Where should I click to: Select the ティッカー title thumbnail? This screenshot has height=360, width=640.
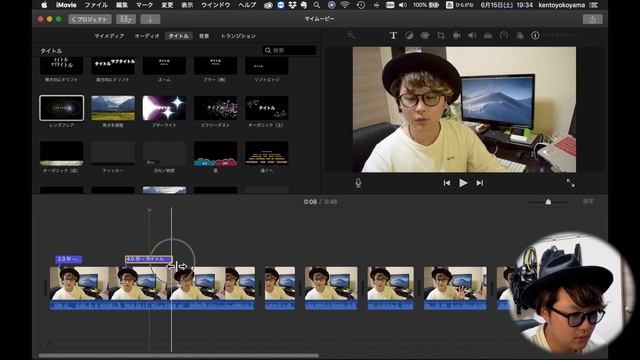point(113,153)
